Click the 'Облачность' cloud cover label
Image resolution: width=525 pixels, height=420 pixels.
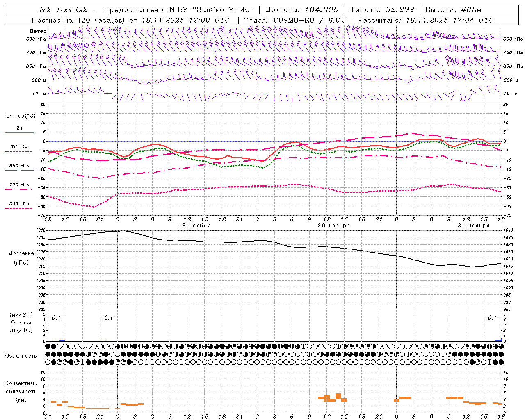(21, 356)
